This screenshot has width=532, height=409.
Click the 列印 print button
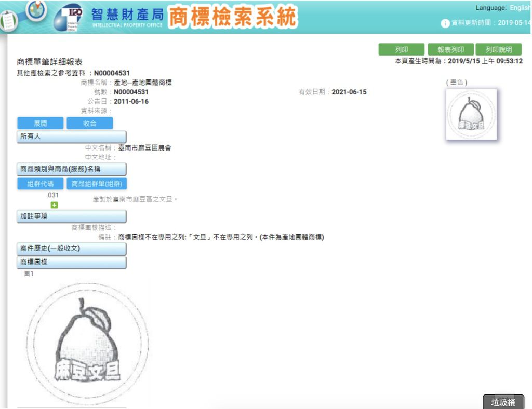[402, 49]
